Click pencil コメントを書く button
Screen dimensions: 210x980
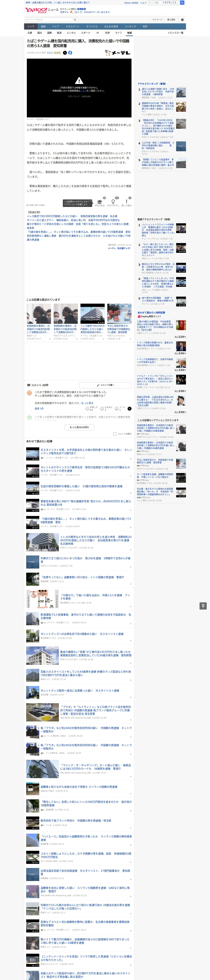[105, 385]
